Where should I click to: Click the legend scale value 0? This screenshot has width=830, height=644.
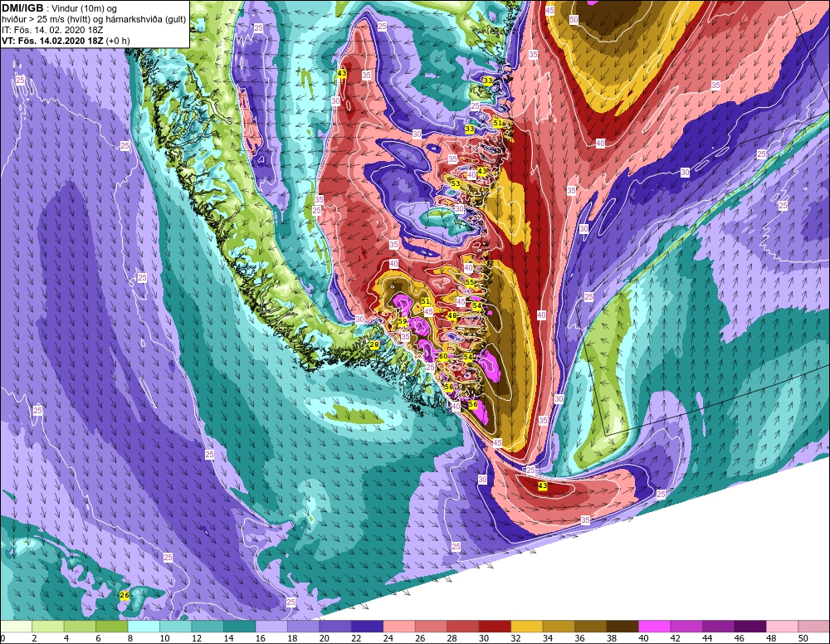[x=2, y=638]
